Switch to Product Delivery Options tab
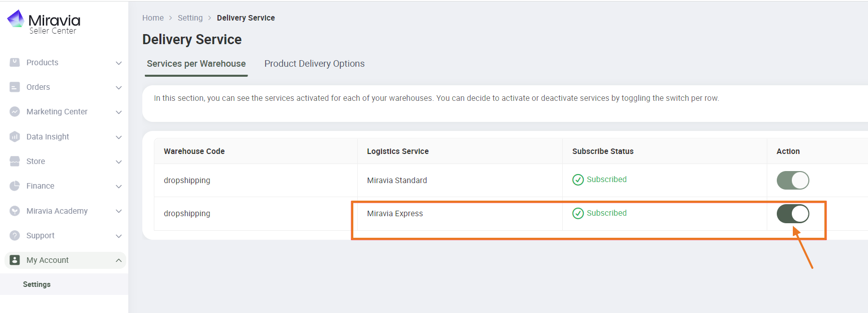Viewport: 868px width, 313px height. [x=314, y=63]
